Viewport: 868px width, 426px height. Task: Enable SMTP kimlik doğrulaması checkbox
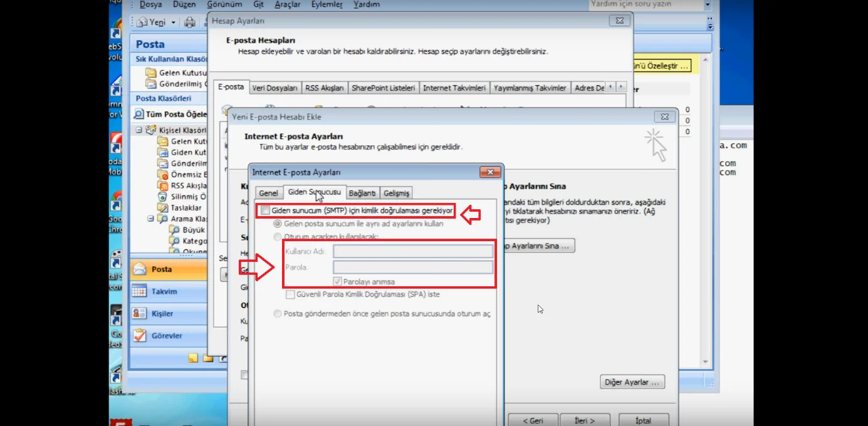[266, 210]
